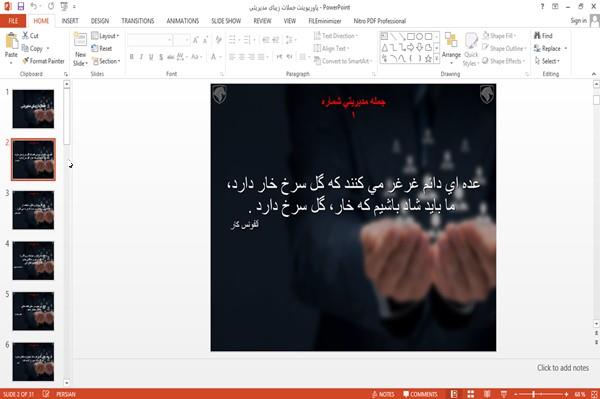Toggle the Comments pane in status bar
Screen dimensions: 600x399
pos(420,394)
